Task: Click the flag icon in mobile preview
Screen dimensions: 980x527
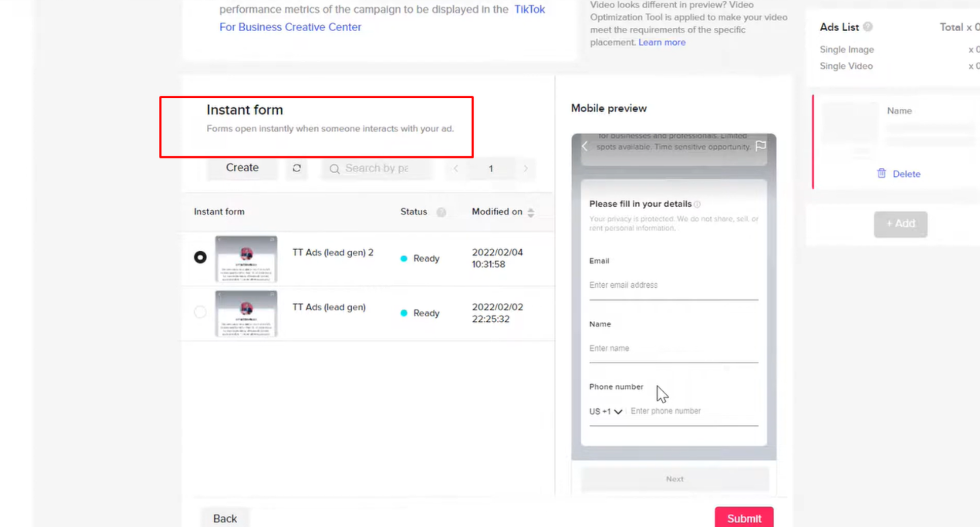Action: (x=760, y=146)
